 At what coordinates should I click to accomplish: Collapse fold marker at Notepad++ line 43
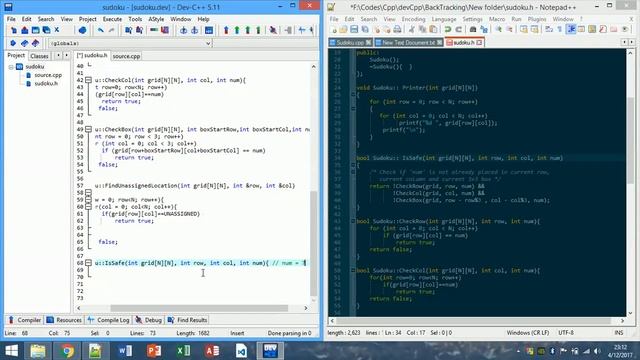click(353, 221)
